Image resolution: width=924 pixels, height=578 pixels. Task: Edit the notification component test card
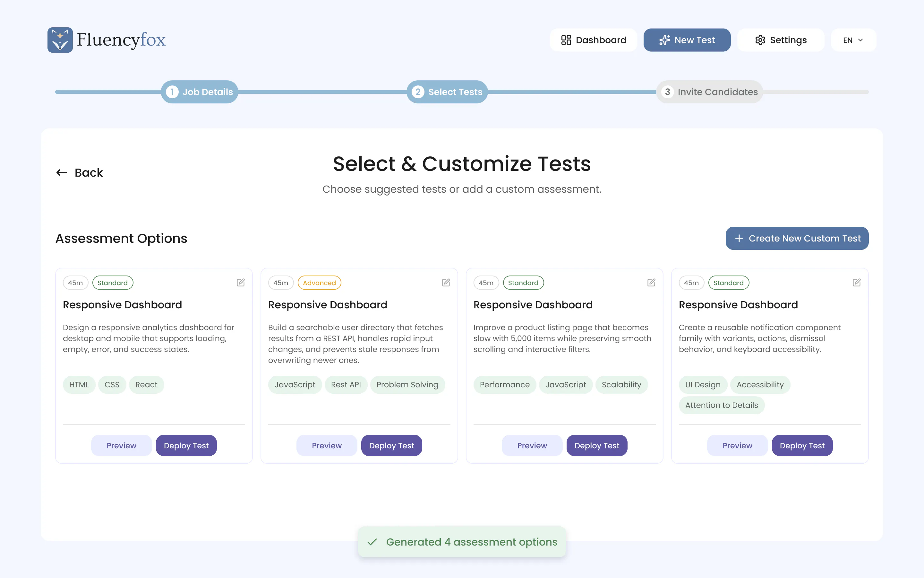(x=857, y=283)
